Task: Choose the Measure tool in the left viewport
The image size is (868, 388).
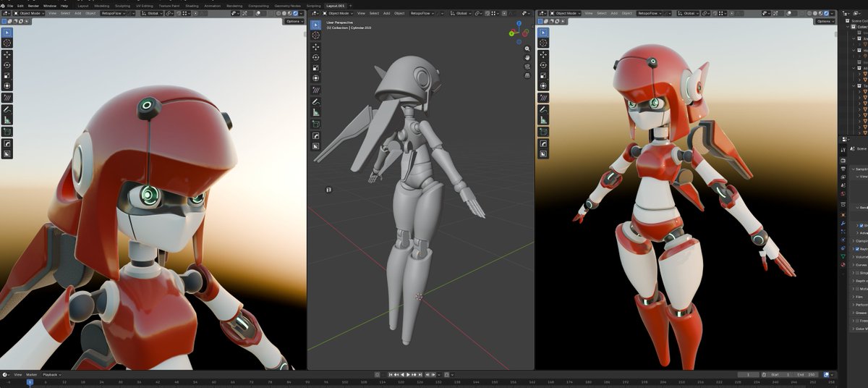Action: click(x=7, y=119)
